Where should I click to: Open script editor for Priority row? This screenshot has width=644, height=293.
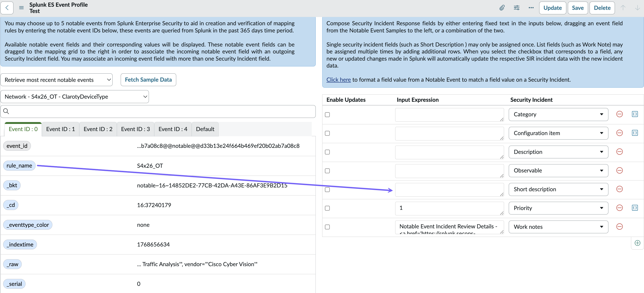point(635,208)
